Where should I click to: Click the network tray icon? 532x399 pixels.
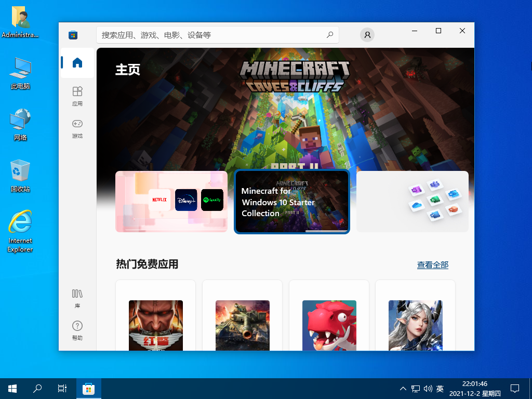coord(416,389)
